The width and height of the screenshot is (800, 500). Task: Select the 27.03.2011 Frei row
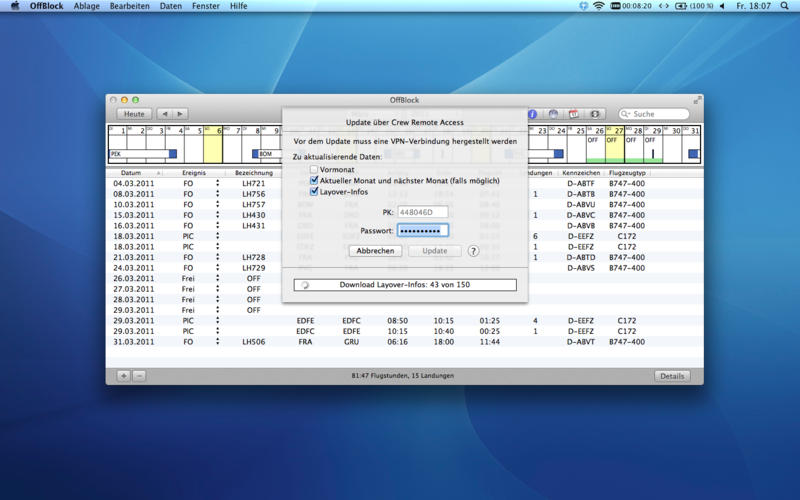(405, 289)
